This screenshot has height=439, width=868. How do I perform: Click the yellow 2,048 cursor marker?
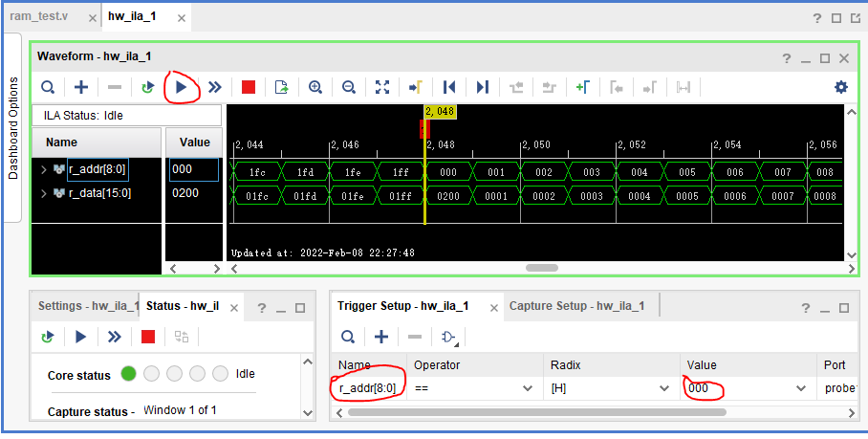tap(440, 111)
